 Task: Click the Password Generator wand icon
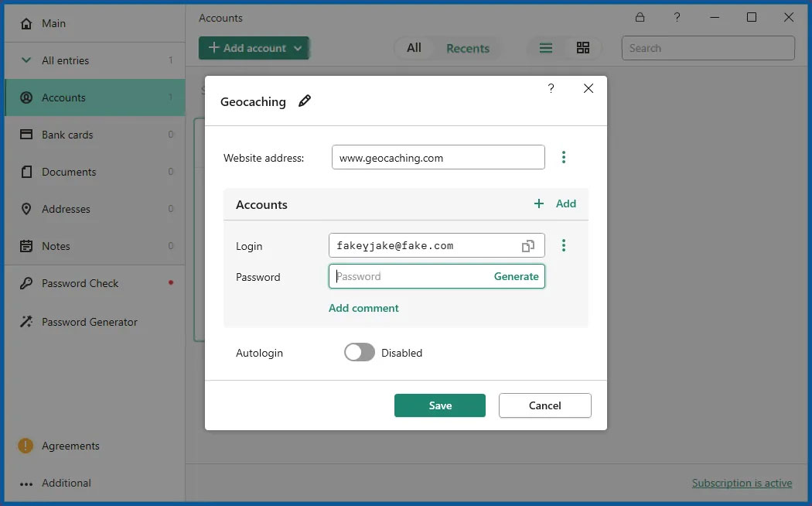(x=26, y=322)
